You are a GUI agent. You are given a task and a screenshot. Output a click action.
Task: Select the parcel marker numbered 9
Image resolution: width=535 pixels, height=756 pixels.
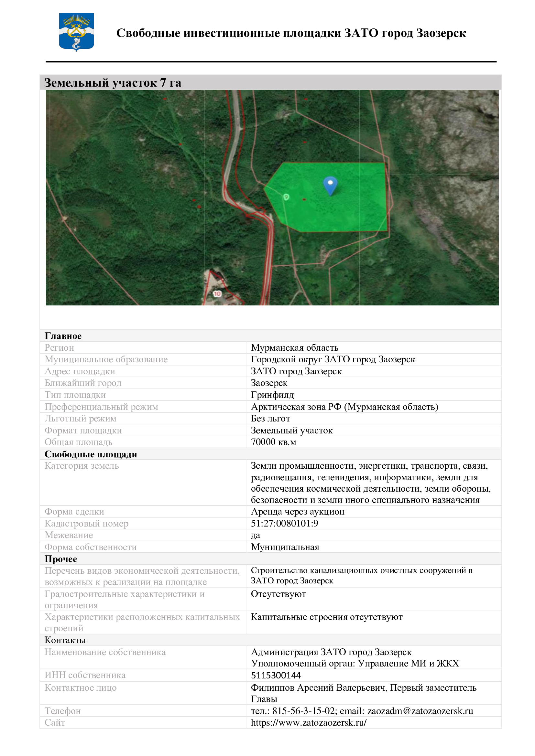pos(286,197)
